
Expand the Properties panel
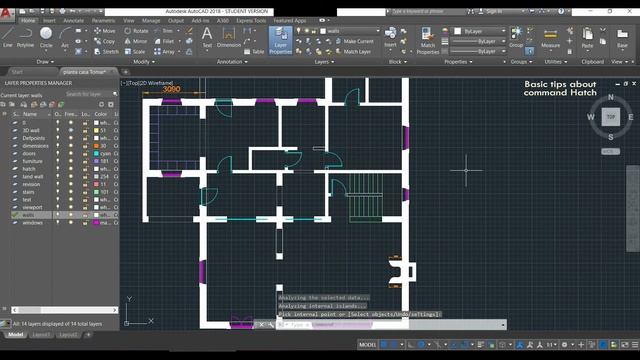[458, 62]
